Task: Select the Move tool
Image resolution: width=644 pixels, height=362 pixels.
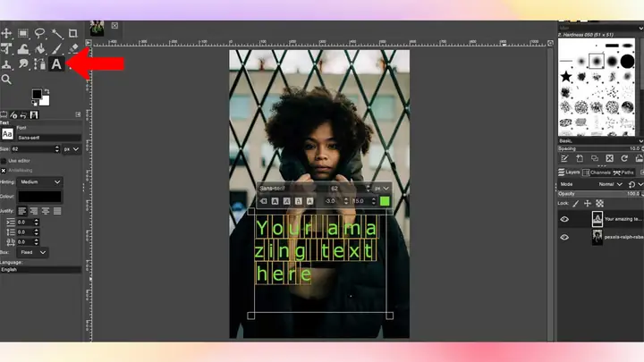Action: 6,33
